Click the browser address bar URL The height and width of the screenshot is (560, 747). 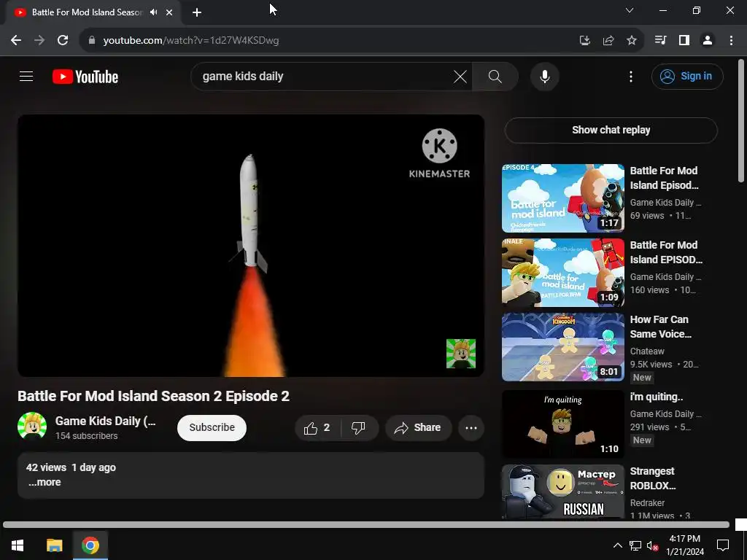(x=191, y=41)
